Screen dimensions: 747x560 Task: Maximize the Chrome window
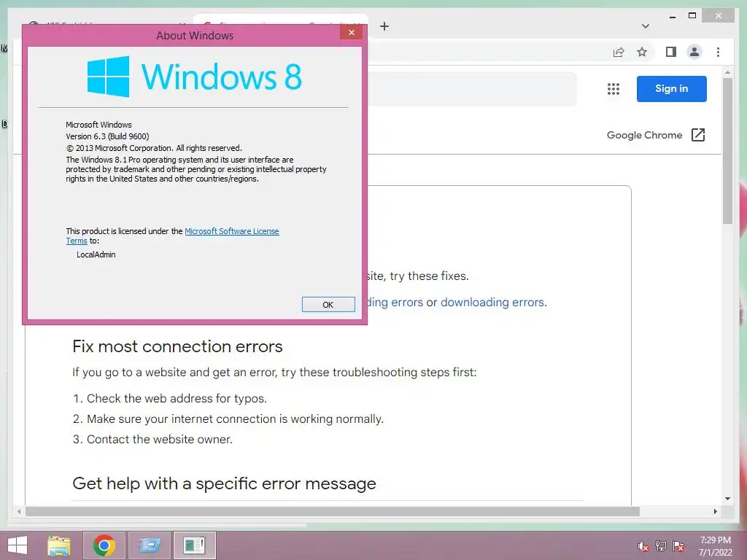692,16
